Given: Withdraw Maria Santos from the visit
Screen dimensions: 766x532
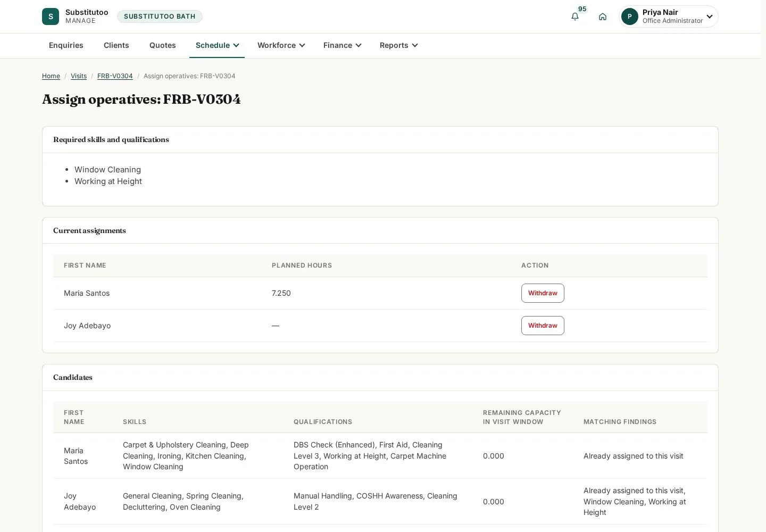Looking at the screenshot, I should point(543,293).
